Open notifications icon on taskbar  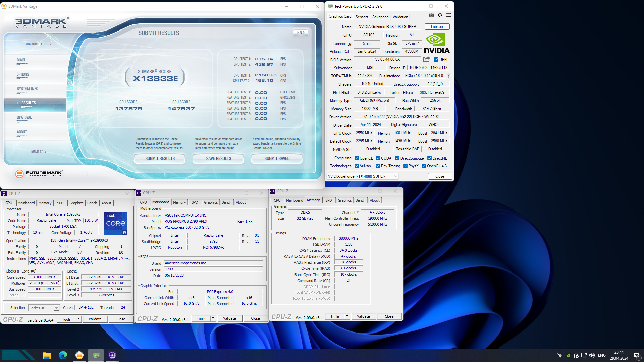[637, 355]
